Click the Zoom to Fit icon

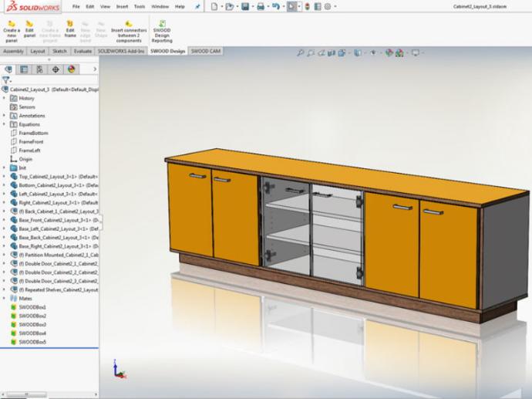click(x=301, y=53)
